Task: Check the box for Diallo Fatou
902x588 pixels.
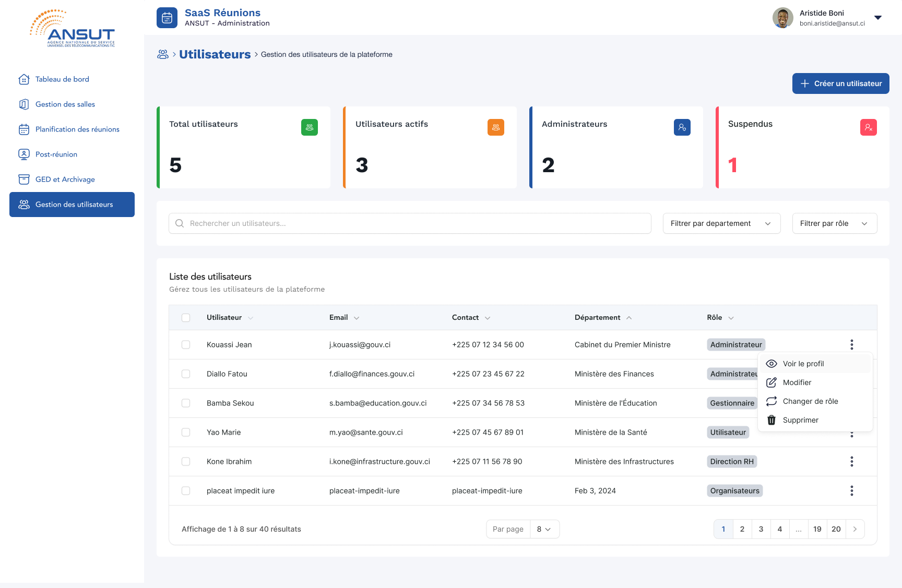Action: [186, 374]
